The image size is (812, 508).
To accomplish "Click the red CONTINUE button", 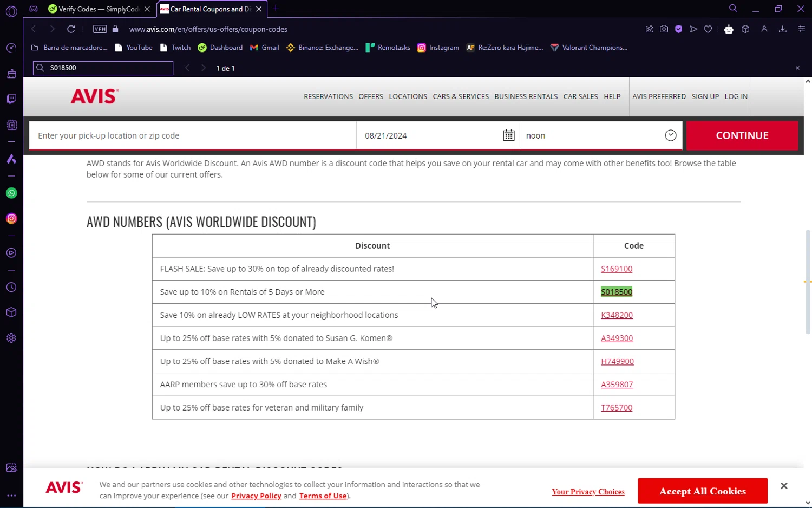I will (x=742, y=135).
